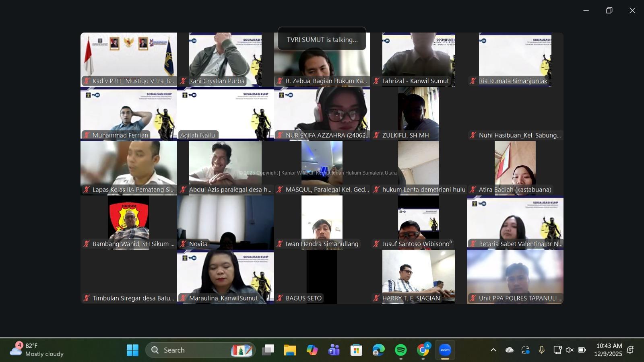Viewport: 644px width, 362px height.
Task: Open File Explorer from taskbar
Action: tap(290, 350)
